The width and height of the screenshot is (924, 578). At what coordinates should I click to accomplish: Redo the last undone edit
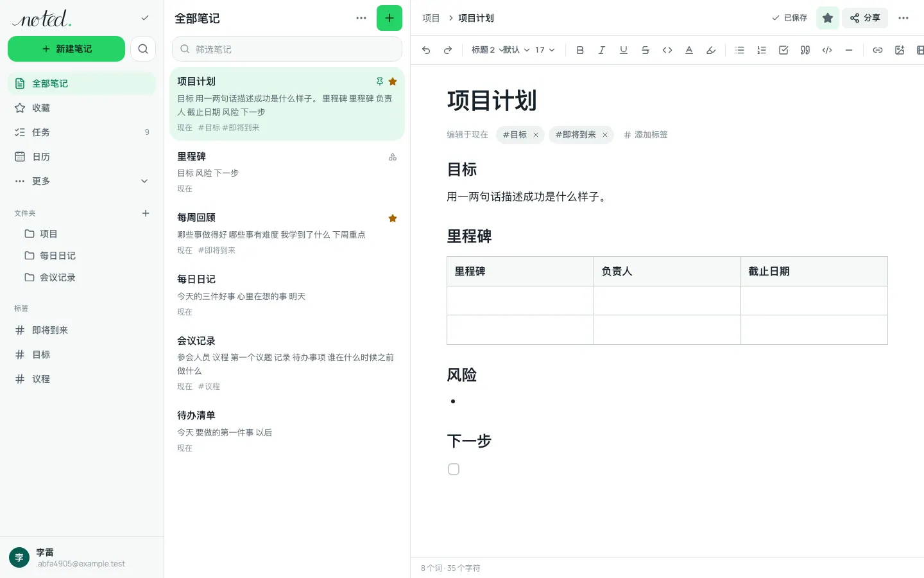click(448, 50)
